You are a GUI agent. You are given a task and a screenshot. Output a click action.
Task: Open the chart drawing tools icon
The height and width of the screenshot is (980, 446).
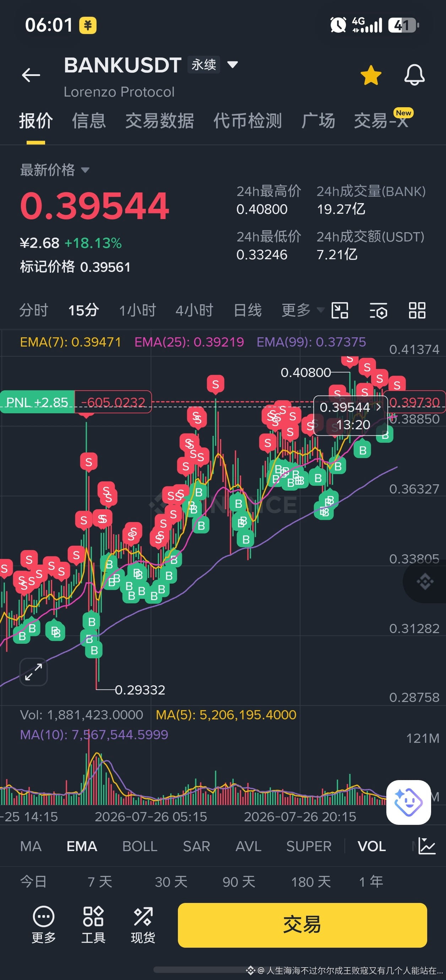point(340,310)
